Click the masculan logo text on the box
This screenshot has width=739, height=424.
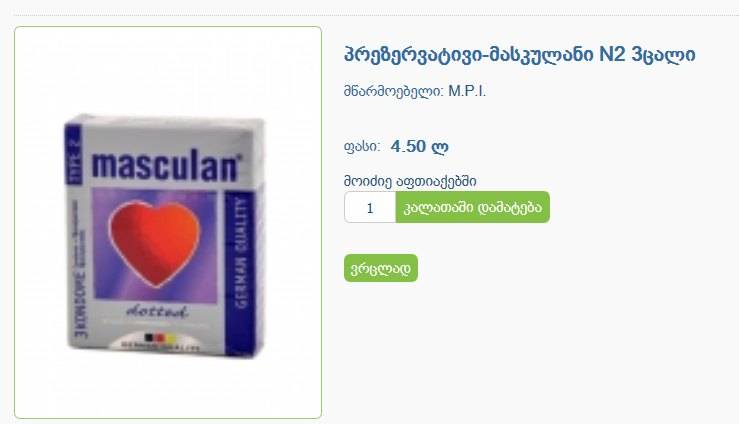click(166, 167)
